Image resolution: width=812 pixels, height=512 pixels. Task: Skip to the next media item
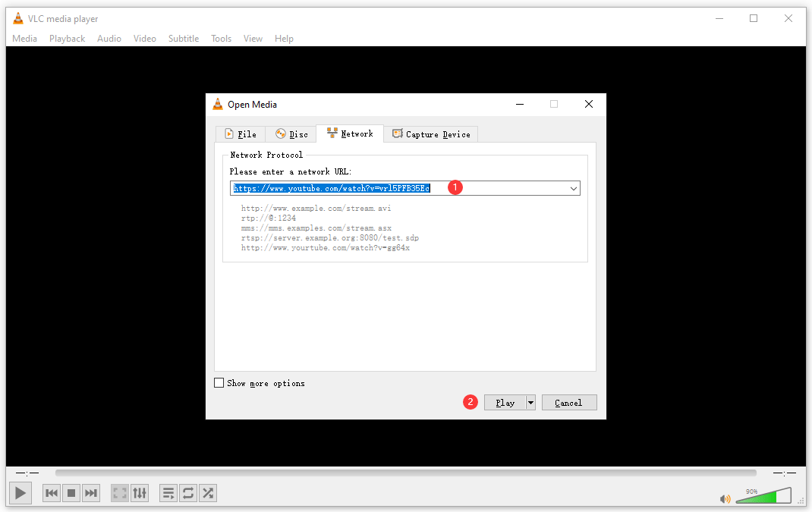[x=91, y=493]
